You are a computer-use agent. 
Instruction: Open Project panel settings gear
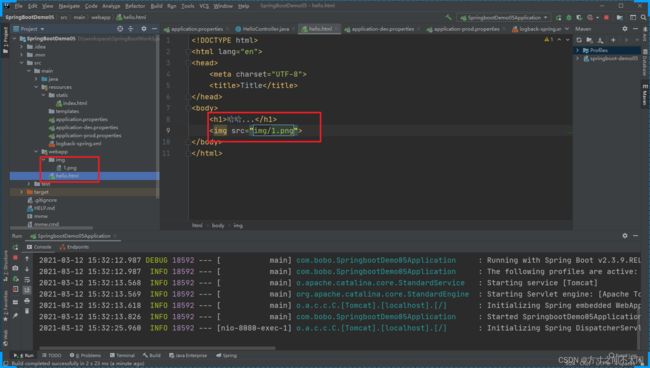pyautogui.click(x=143, y=29)
